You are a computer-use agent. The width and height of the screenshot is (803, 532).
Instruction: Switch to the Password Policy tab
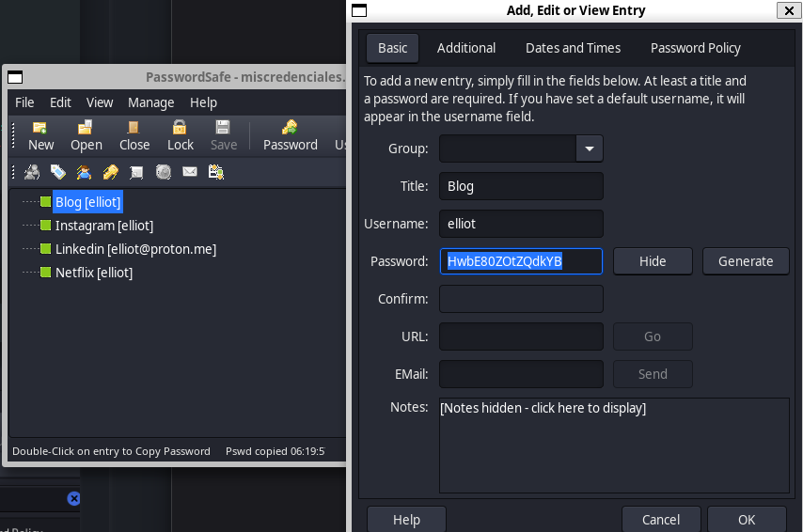[695, 48]
